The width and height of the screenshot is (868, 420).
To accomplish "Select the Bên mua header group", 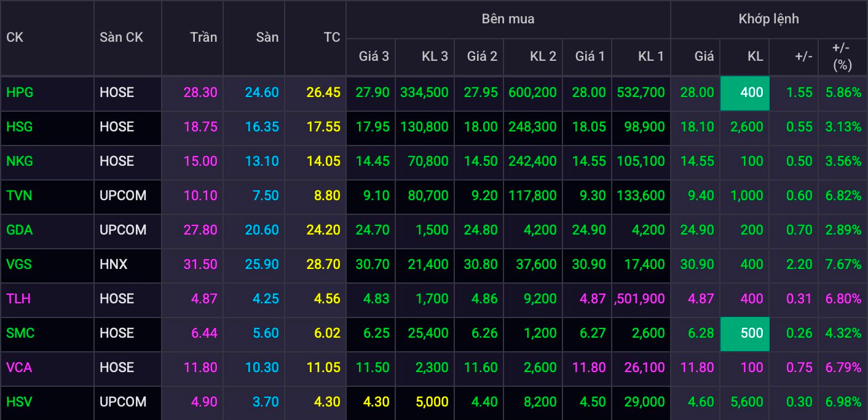I will (508, 19).
